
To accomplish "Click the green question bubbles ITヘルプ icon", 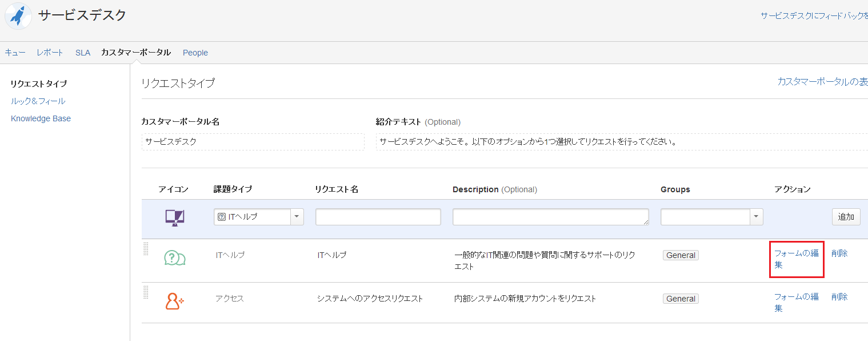I will [x=175, y=258].
